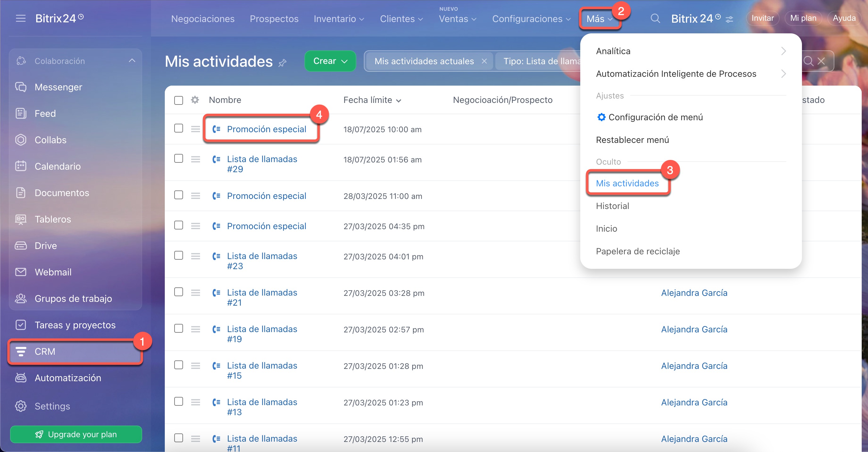Collapse the Colaboración section

click(132, 61)
